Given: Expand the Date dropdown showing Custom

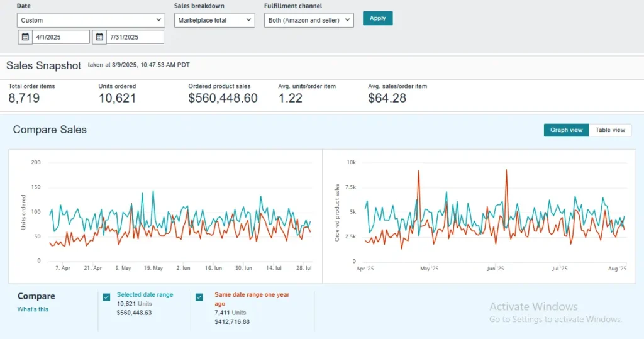Looking at the screenshot, I should (x=91, y=20).
